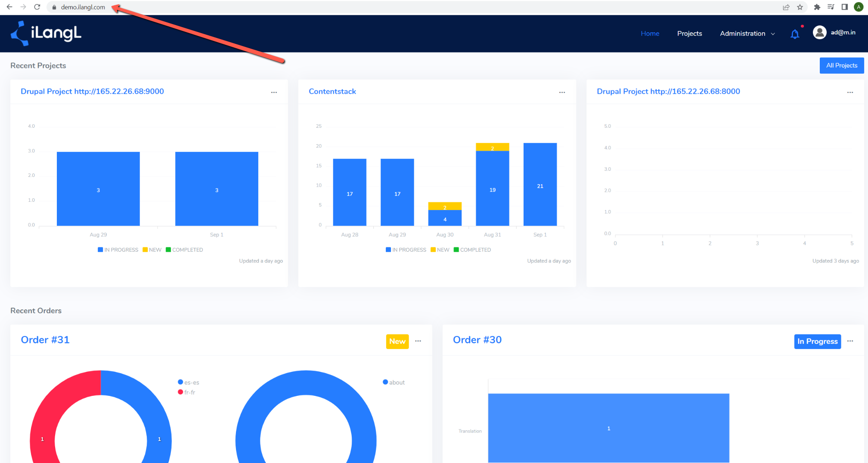This screenshot has height=463, width=868.
Task: Click the Aug 29 bar showing 17 in Contentstack
Action: (397, 192)
